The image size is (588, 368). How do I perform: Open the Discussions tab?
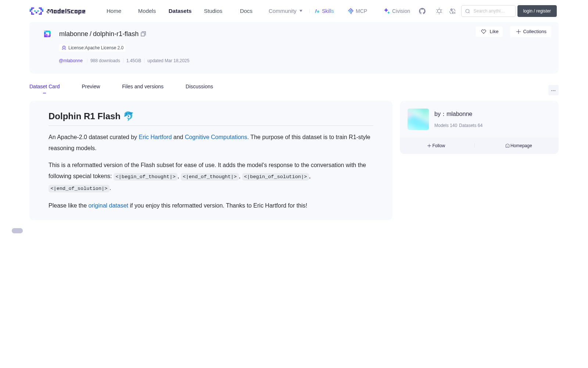[x=199, y=86]
